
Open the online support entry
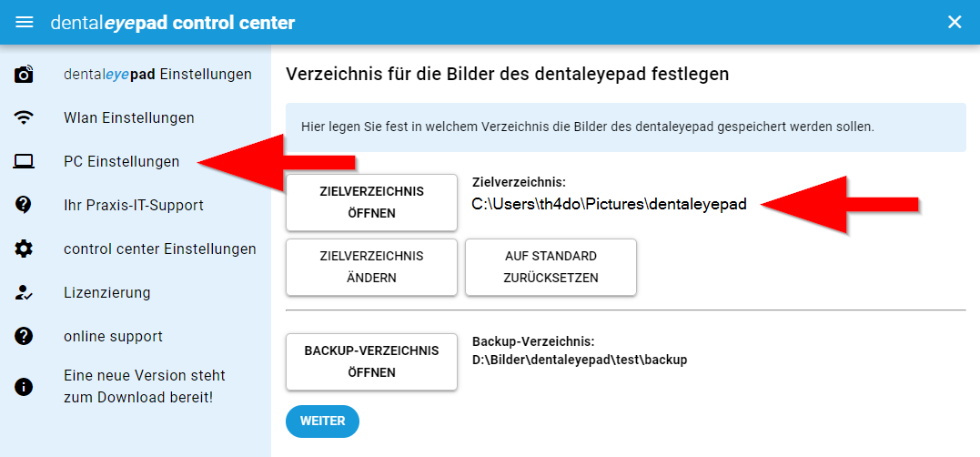pyautogui.click(x=113, y=336)
